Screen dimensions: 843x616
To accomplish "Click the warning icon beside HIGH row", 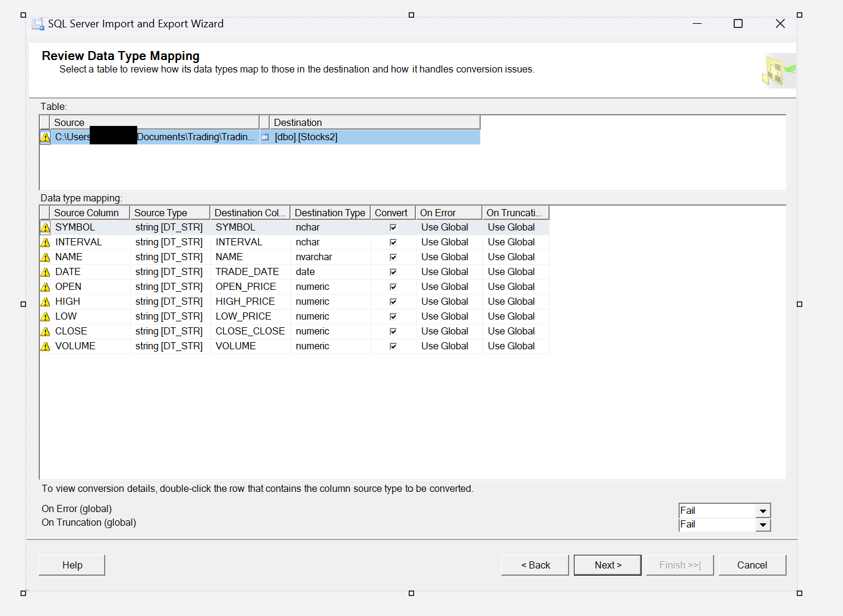I will tap(45, 302).
